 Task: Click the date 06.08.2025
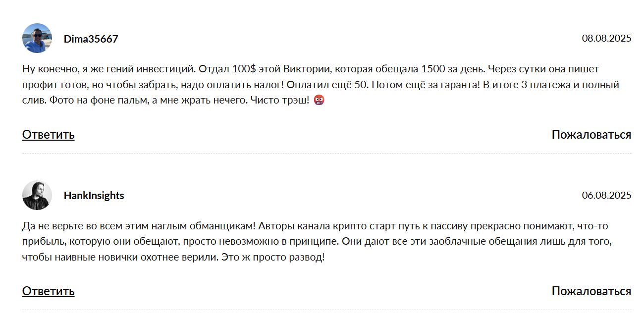[x=606, y=196]
